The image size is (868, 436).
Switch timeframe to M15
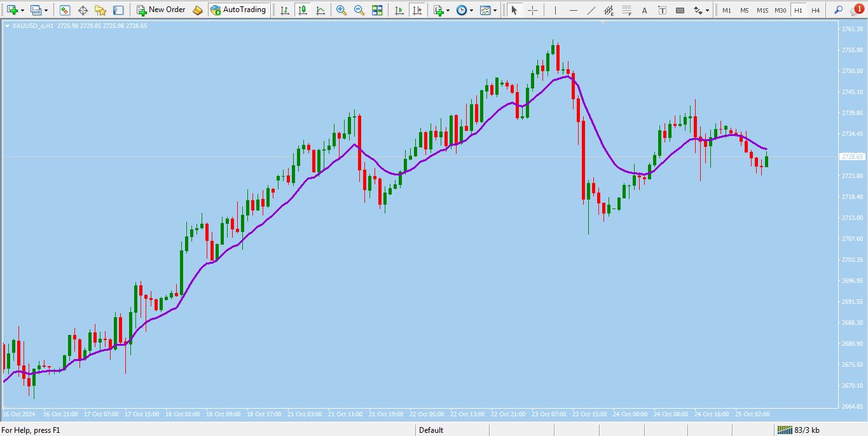pos(762,10)
